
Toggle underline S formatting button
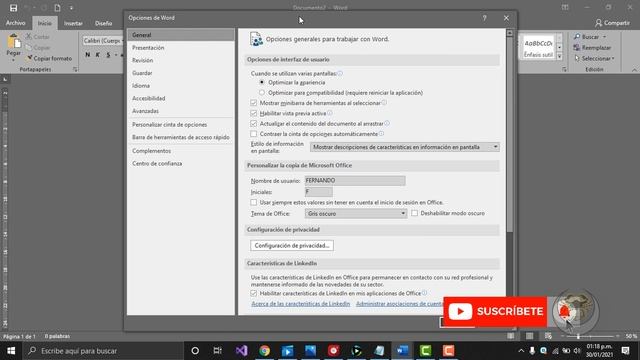point(108,55)
